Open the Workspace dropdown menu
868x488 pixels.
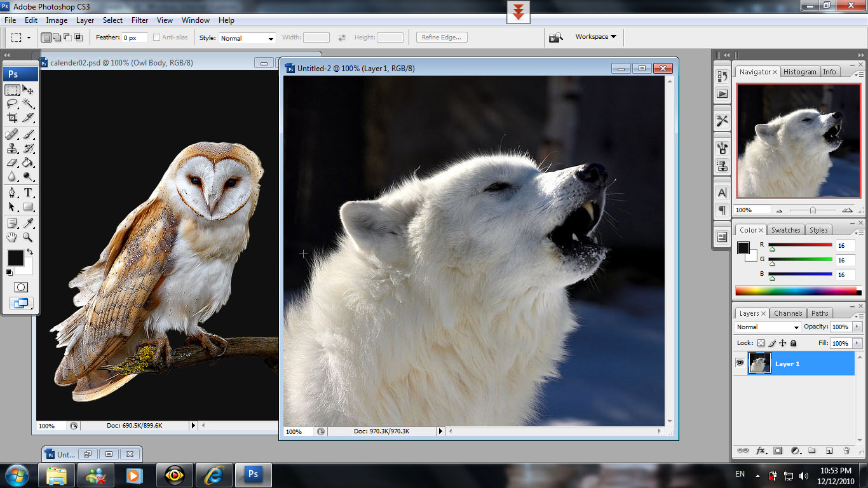coord(595,37)
